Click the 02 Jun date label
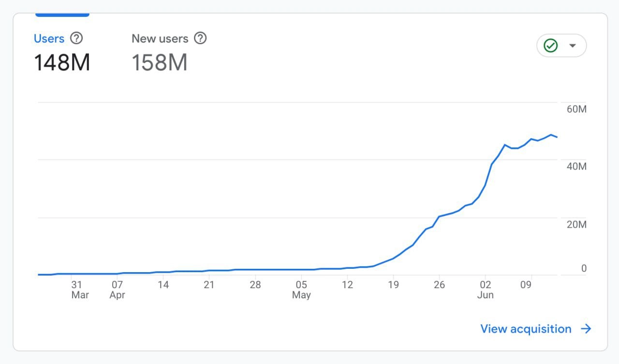Image resolution: width=619 pixels, height=364 pixels. [486, 290]
